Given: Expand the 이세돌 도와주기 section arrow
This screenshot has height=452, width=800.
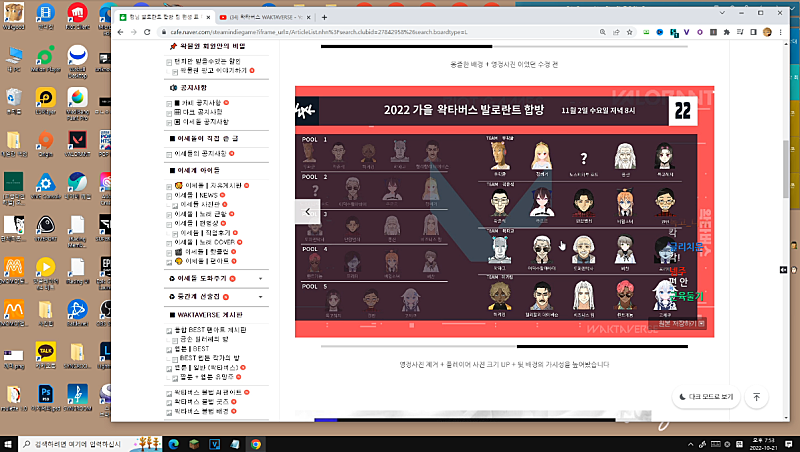Looking at the screenshot, I should [261, 279].
